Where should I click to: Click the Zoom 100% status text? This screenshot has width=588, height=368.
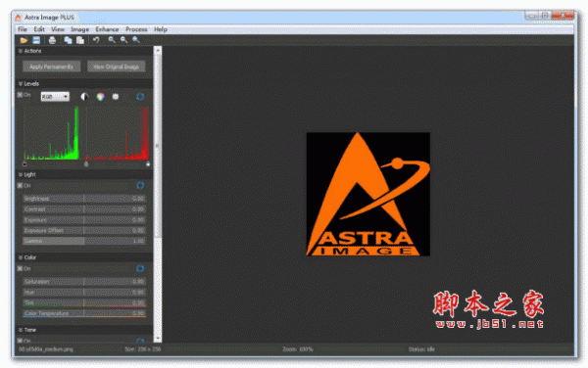click(x=298, y=349)
